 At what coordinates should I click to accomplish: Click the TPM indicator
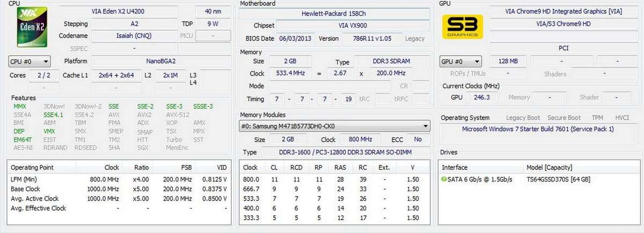click(597, 118)
